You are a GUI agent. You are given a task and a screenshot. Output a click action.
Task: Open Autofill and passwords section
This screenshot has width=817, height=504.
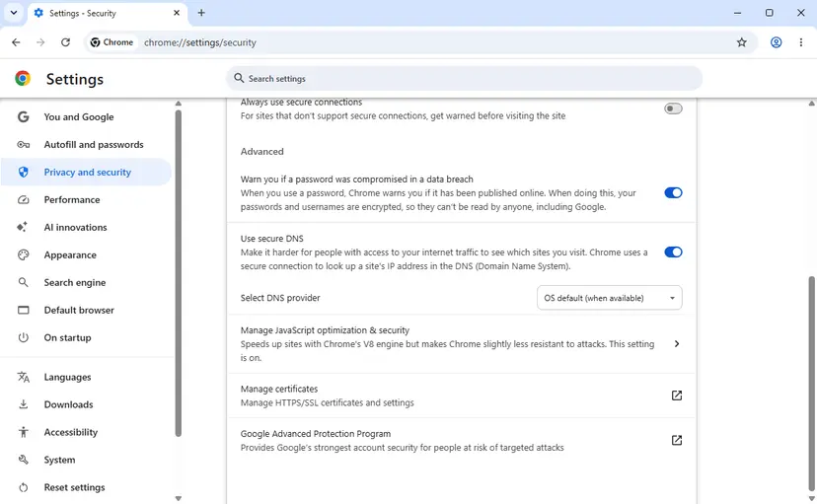pos(87,144)
